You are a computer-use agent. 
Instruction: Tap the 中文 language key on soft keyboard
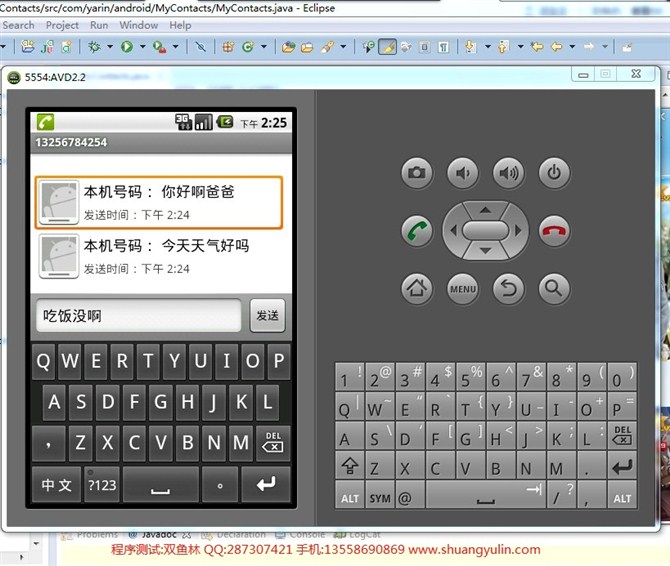[56, 484]
